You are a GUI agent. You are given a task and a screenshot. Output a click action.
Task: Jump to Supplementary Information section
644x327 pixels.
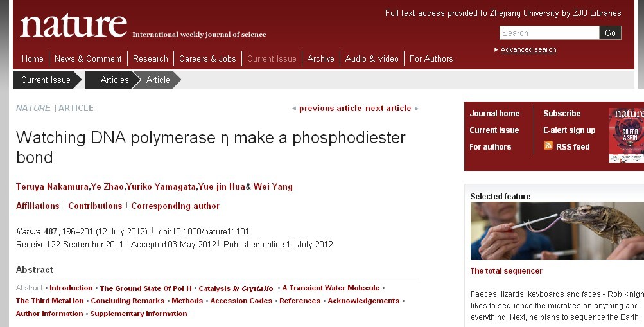[x=139, y=314]
